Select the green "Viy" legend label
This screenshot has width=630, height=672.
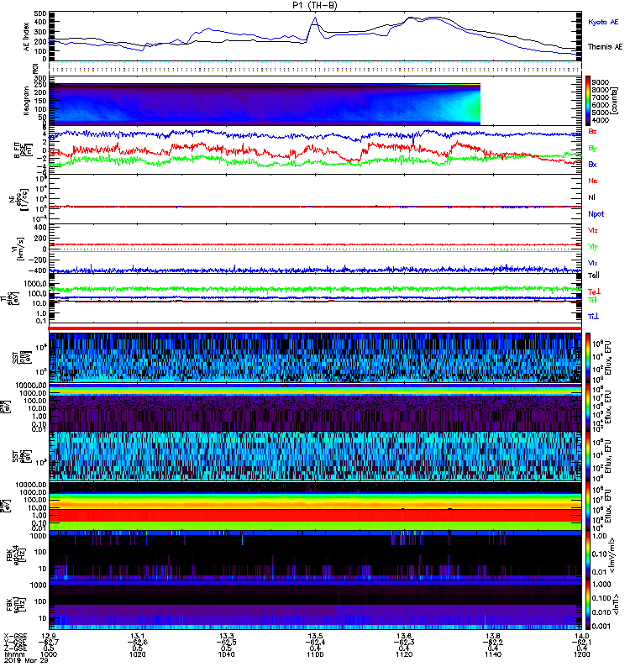point(593,247)
